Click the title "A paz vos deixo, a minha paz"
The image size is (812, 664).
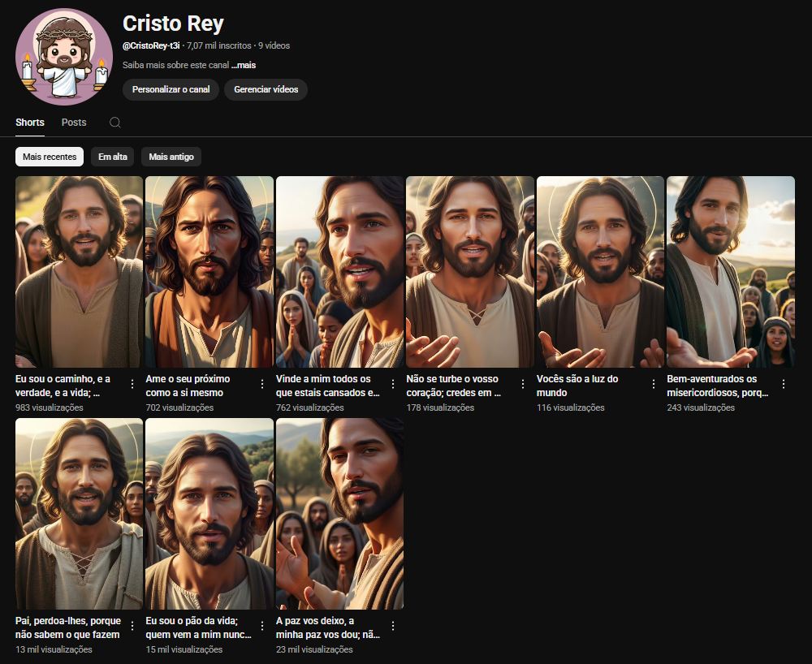point(328,627)
